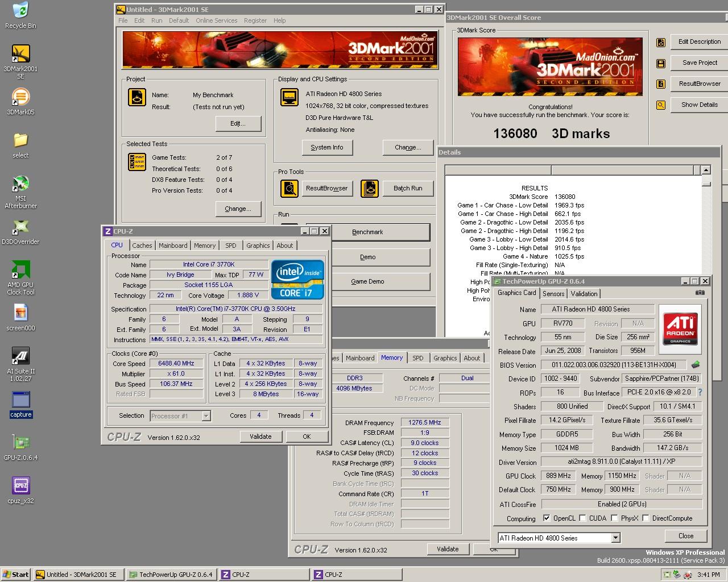Click Bus Interface question mark in GPU-Z
Screen dimensions: 728x582
700,392
